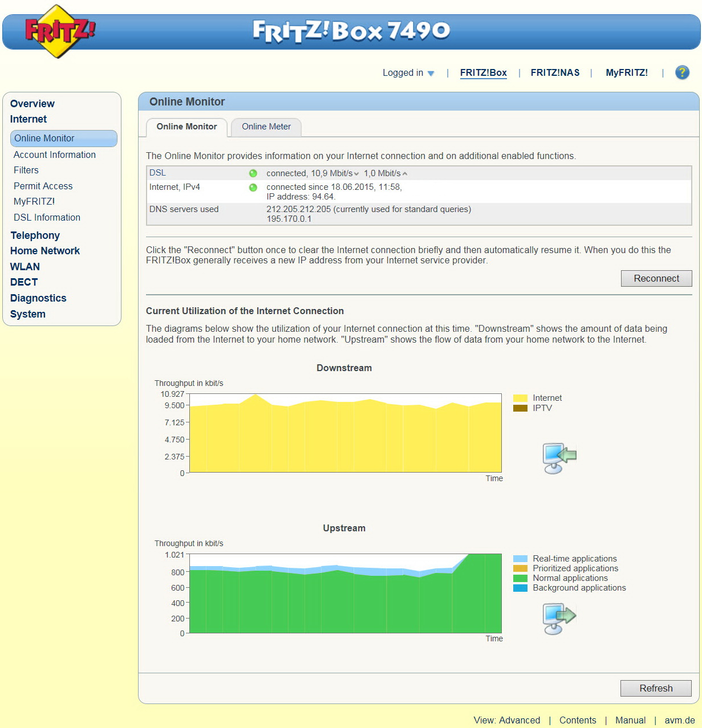Screen dimensions: 702x728
Task: Click the DSL link in the table
Action: click(x=157, y=173)
